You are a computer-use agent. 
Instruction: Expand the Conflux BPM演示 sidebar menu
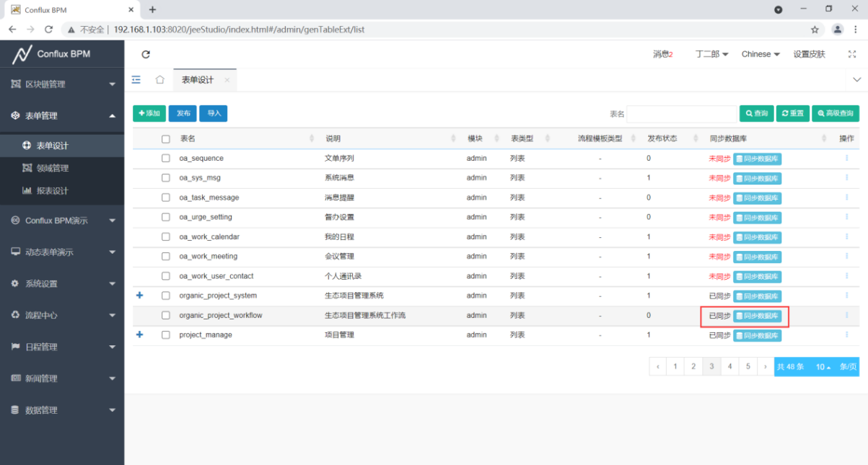62,221
